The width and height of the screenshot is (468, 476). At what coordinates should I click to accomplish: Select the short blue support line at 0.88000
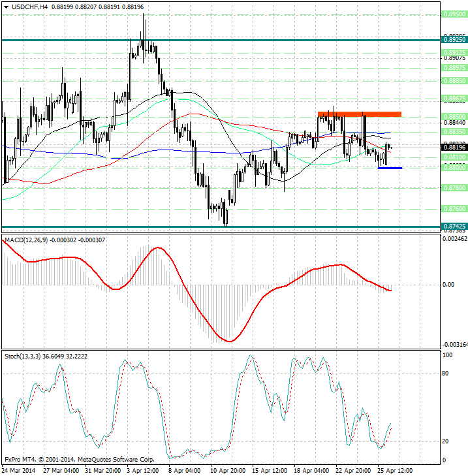390,168
